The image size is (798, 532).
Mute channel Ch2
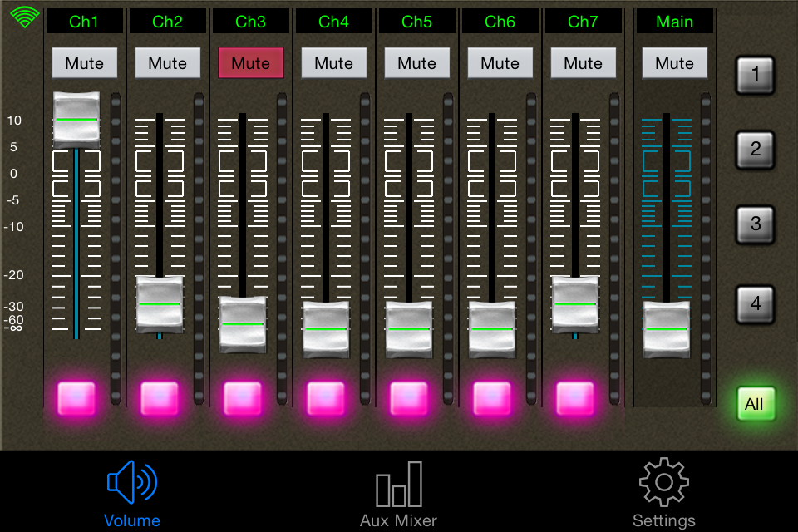167,63
